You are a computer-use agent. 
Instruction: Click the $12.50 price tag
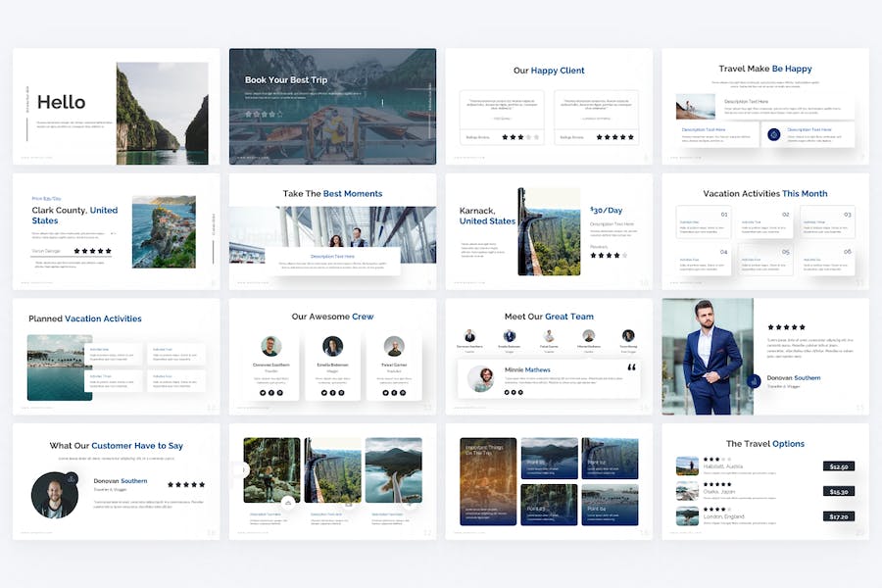pos(838,466)
